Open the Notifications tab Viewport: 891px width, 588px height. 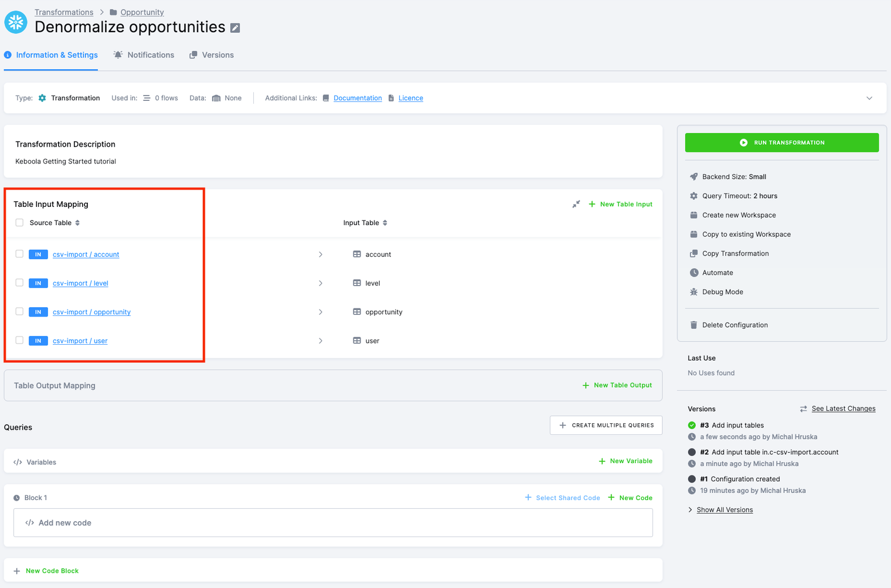click(x=144, y=55)
